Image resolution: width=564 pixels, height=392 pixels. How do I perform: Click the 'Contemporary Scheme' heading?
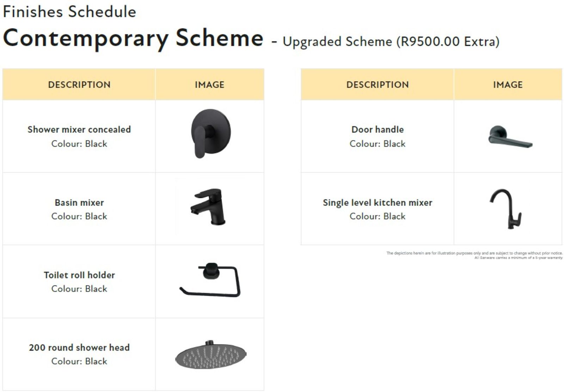click(x=133, y=38)
